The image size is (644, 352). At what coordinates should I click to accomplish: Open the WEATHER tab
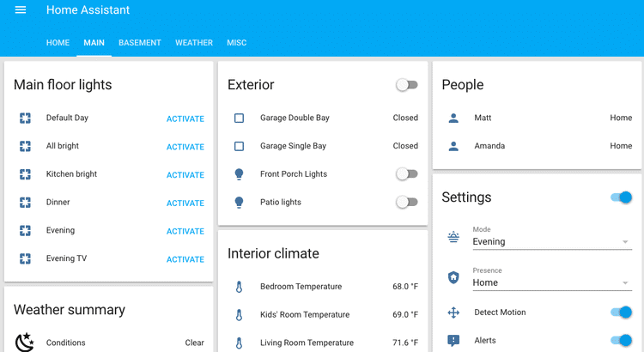click(194, 43)
